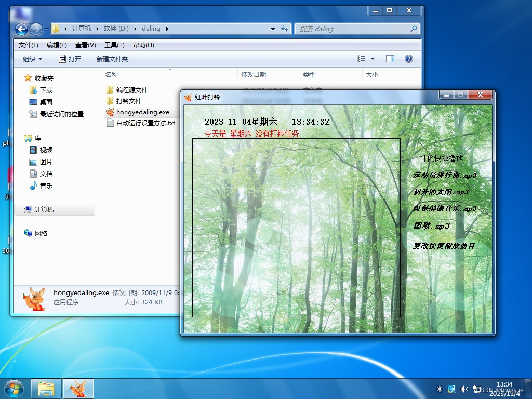Open the 帮助(H) menu
This screenshot has height=399, width=532.
click(143, 45)
